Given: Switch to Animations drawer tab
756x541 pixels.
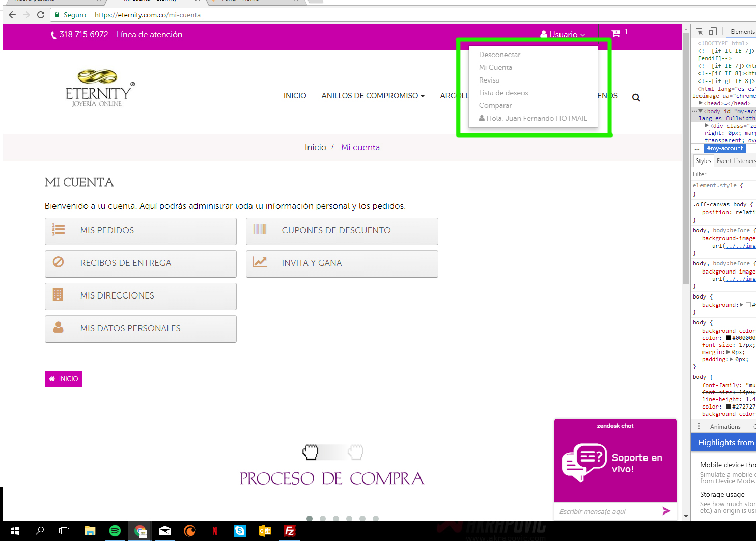Looking at the screenshot, I should 725,427.
